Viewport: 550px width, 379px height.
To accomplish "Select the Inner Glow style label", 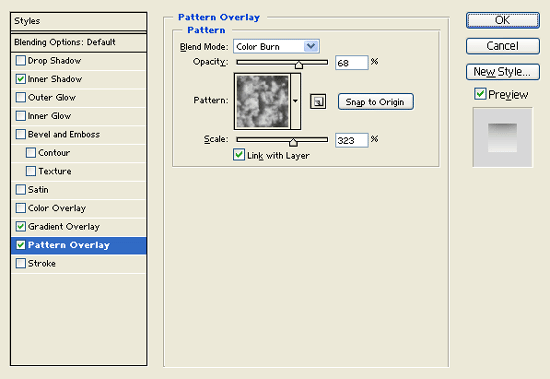I will tap(49, 116).
